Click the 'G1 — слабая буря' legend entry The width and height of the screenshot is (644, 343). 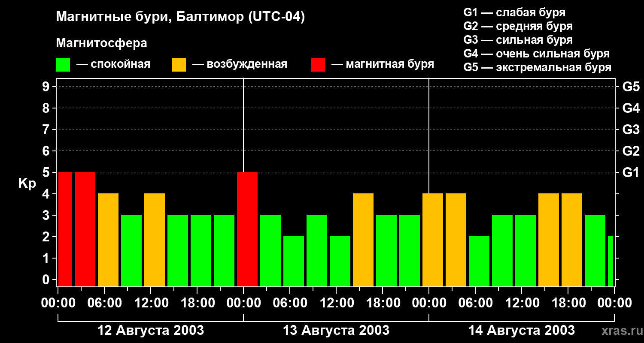click(514, 12)
